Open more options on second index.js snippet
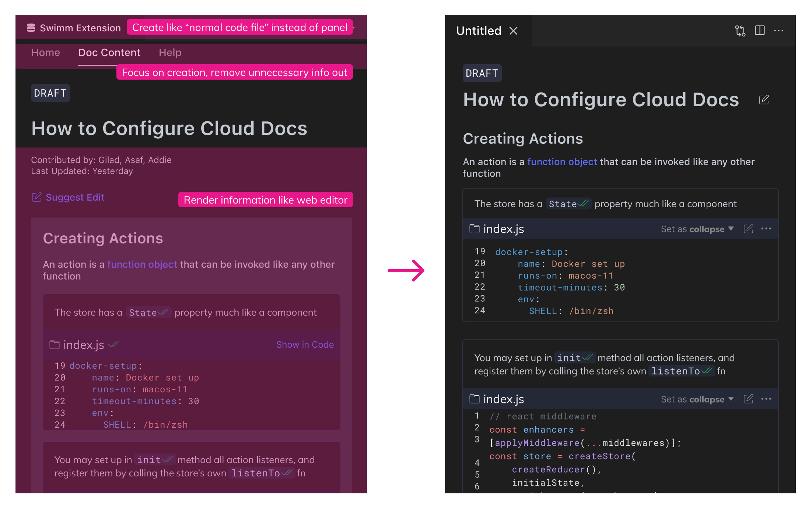 [766, 399]
